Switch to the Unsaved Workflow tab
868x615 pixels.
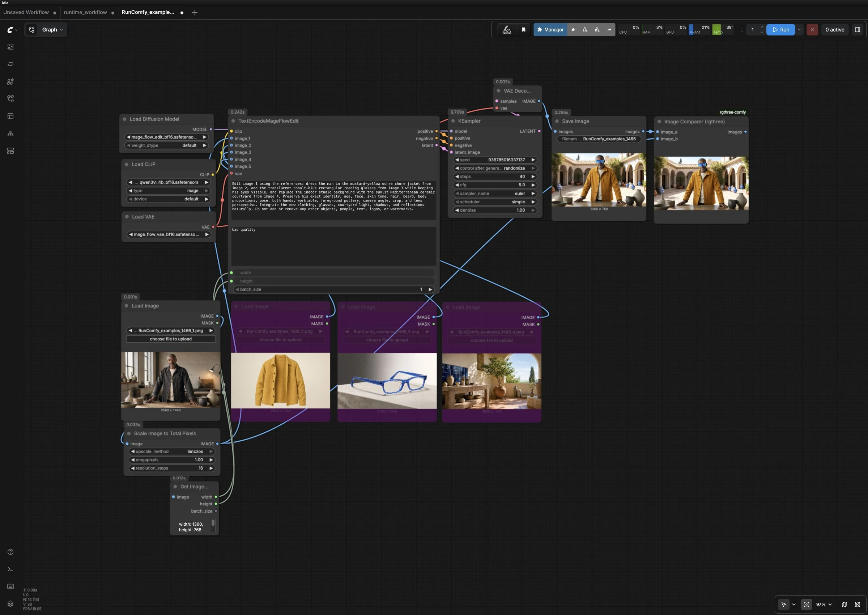[30, 13]
